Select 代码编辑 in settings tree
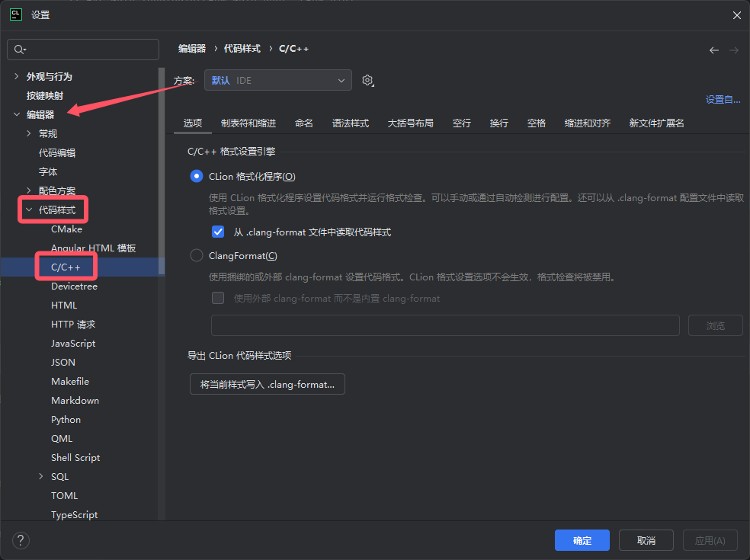750x560 pixels. coord(57,152)
